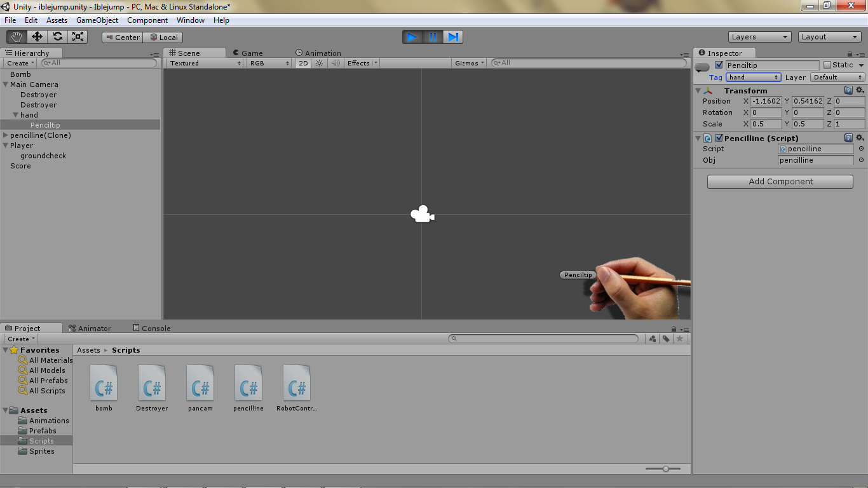This screenshot has width=868, height=488.
Task: Search by label icon in Project
Action: tap(665, 339)
